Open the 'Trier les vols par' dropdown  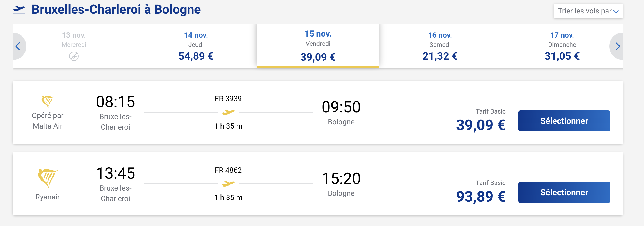(x=585, y=11)
